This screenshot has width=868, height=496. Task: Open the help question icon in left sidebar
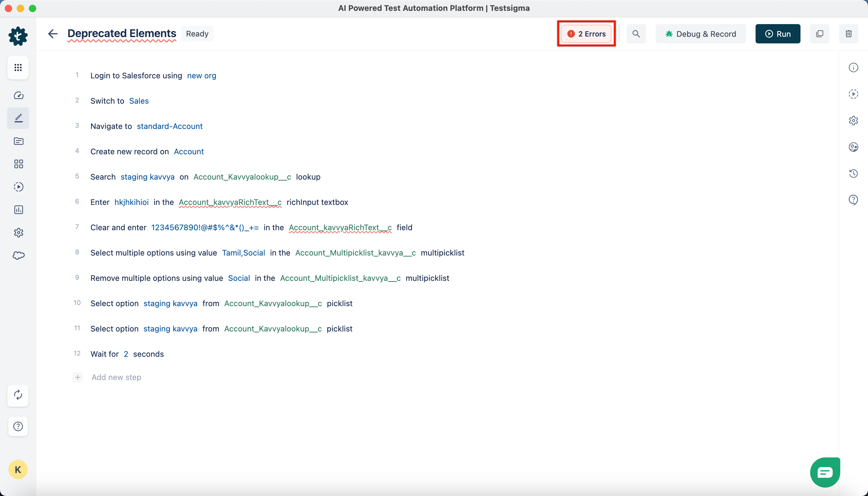(18, 426)
